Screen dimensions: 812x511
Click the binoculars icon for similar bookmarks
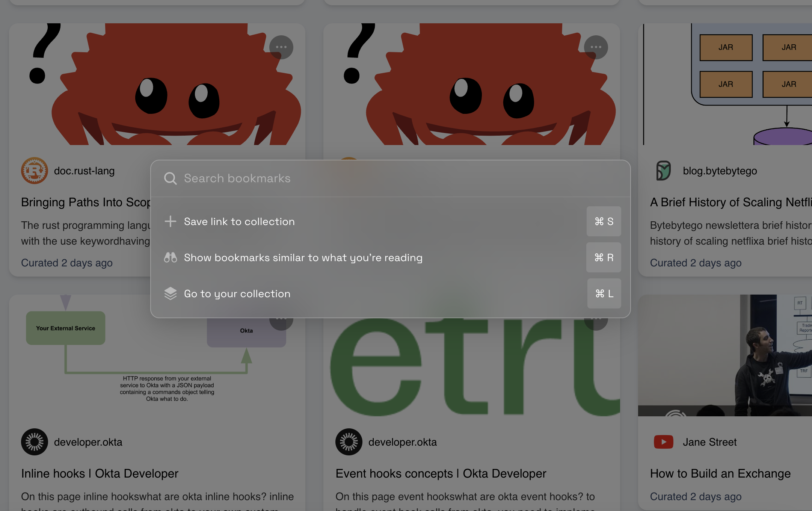pos(170,257)
